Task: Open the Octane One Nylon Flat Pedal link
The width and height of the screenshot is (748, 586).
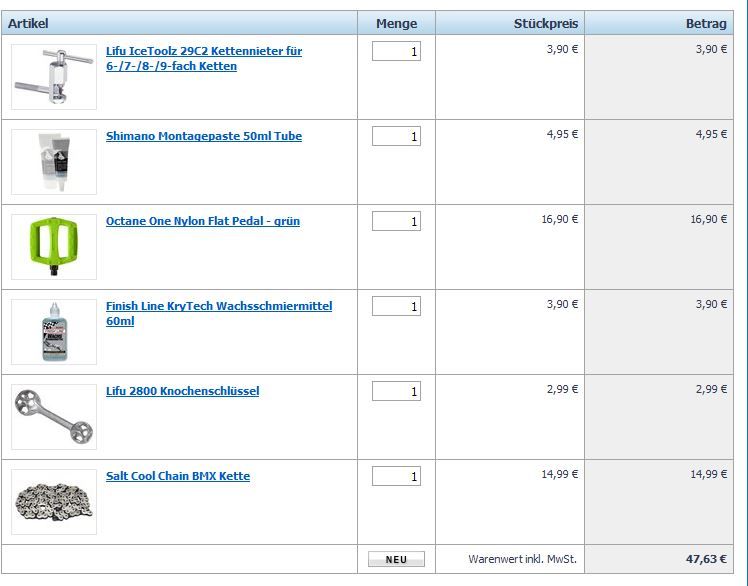Action: tap(202, 221)
